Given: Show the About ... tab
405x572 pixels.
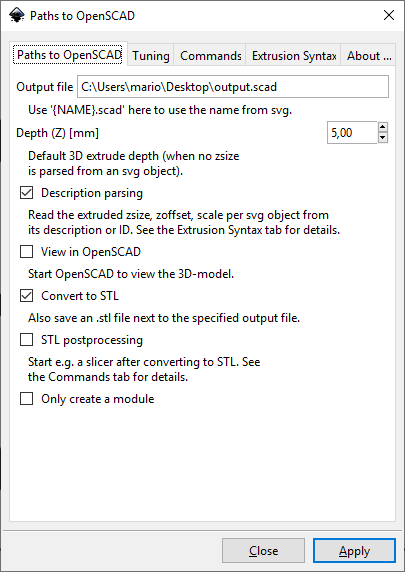Looking at the screenshot, I should pyautogui.click(x=369, y=56).
